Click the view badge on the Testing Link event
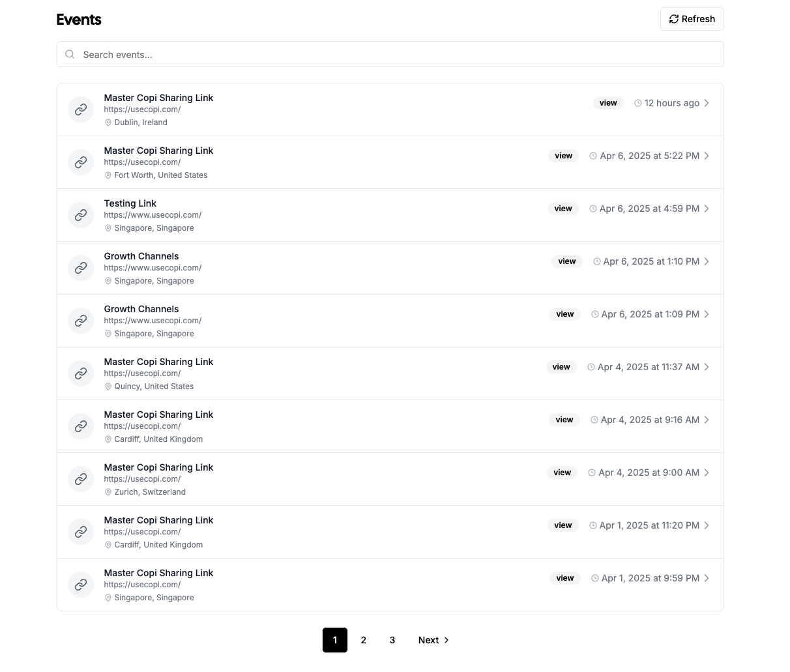The image size is (790, 672). coord(563,209)
